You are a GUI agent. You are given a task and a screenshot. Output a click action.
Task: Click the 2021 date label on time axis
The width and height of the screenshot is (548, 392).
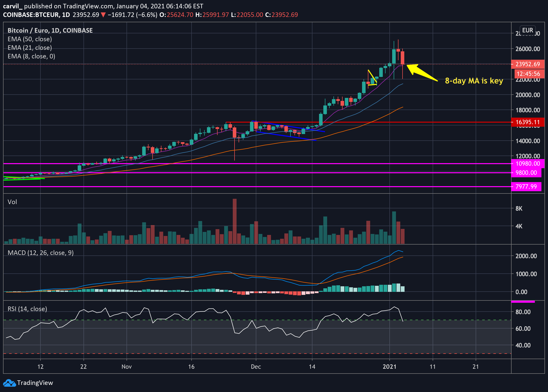coord(389,367)
